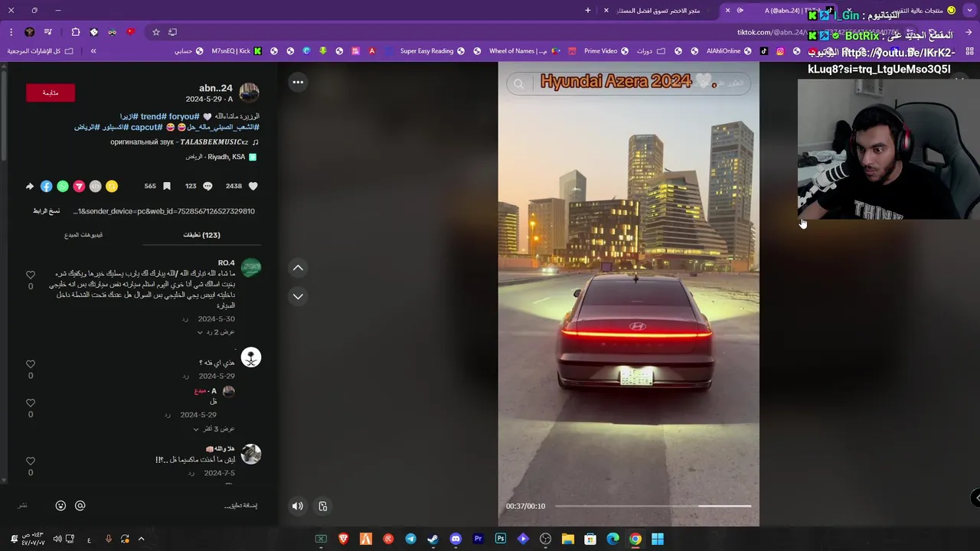Screen dimensions: 980x551
Task: Open Discord from the taskbar
Action: [x=456, y=540]
